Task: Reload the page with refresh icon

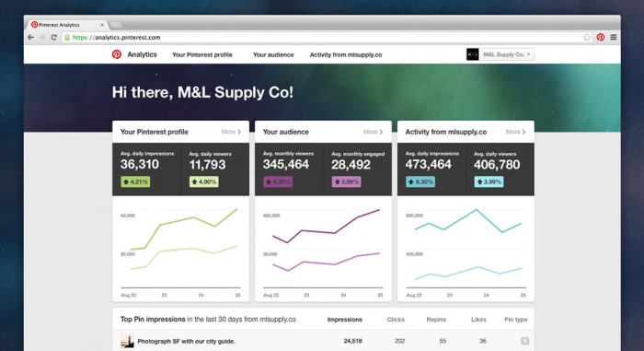Action: (53, 38)
